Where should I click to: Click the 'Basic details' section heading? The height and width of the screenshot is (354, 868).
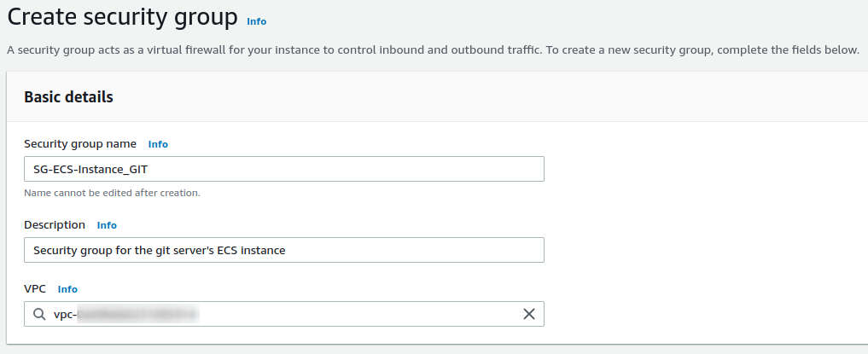pyautogui.click(x=68, y=97)
